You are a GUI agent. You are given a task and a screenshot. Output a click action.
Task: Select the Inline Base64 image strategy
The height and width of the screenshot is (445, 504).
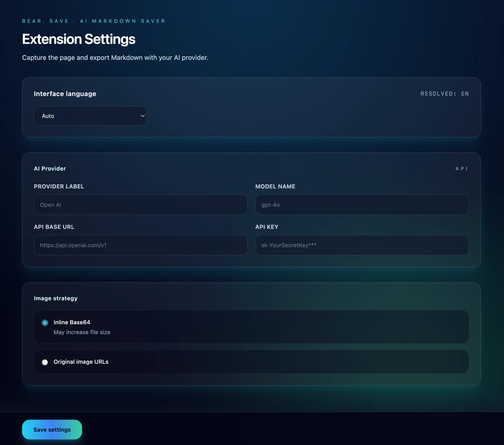click(x=45, y=322)
